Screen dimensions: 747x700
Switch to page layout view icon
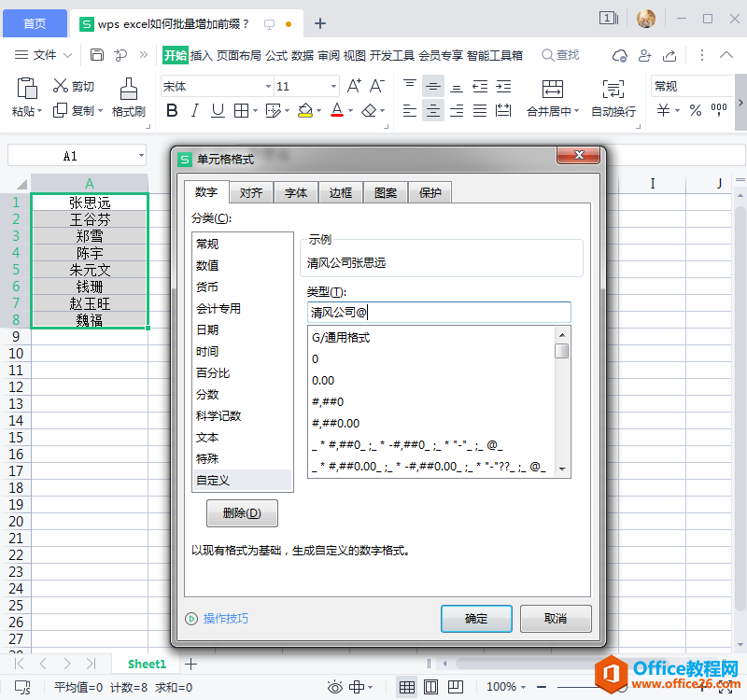[431, 687]
